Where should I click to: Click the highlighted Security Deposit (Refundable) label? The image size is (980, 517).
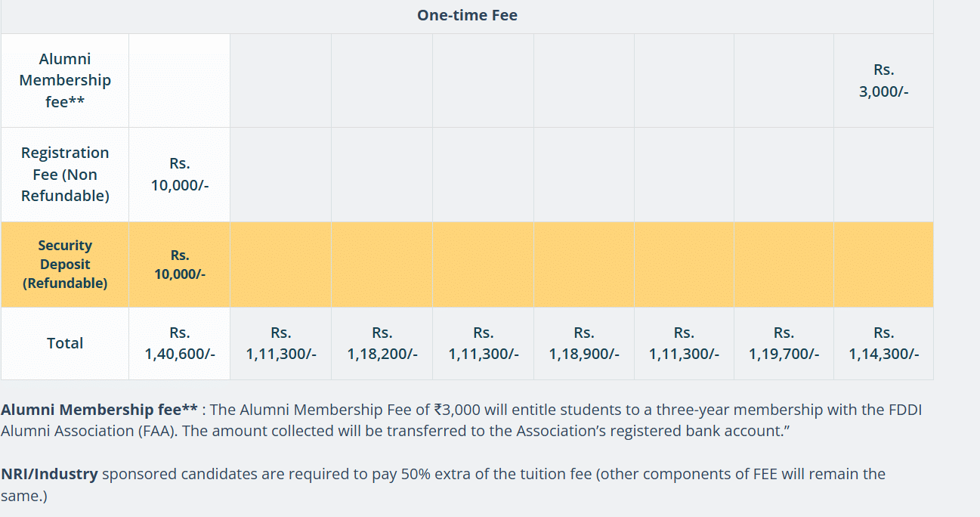click(65, 265)
